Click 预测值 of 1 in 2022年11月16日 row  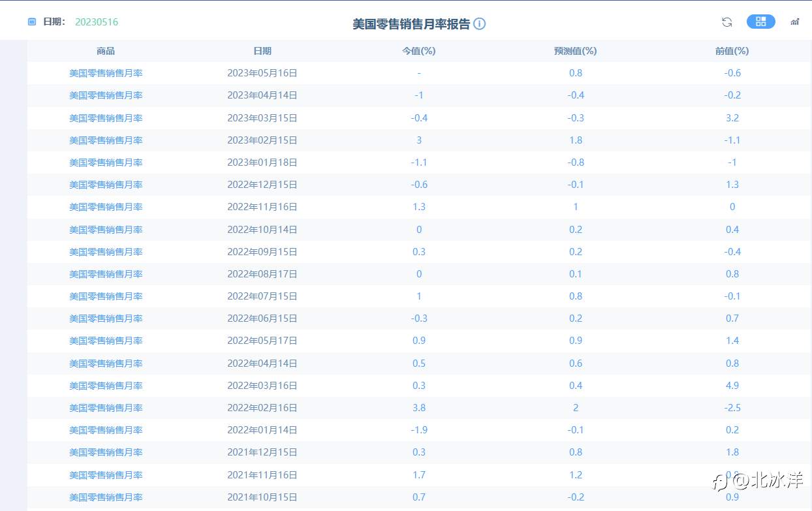pos(576,207)
